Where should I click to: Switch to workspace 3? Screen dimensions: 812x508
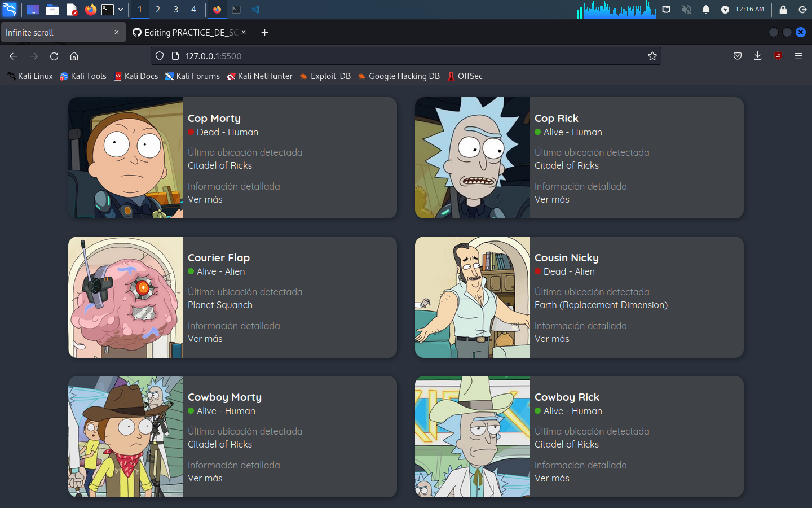coord(175,10)
